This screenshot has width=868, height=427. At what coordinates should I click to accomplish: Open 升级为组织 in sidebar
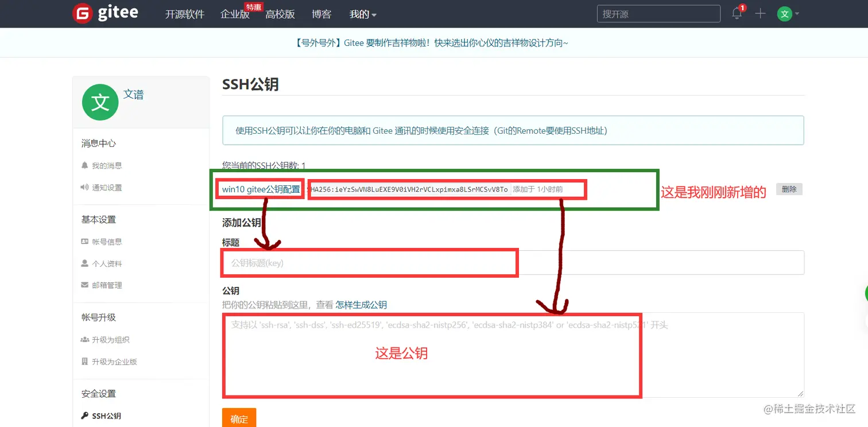pos(110,340)
